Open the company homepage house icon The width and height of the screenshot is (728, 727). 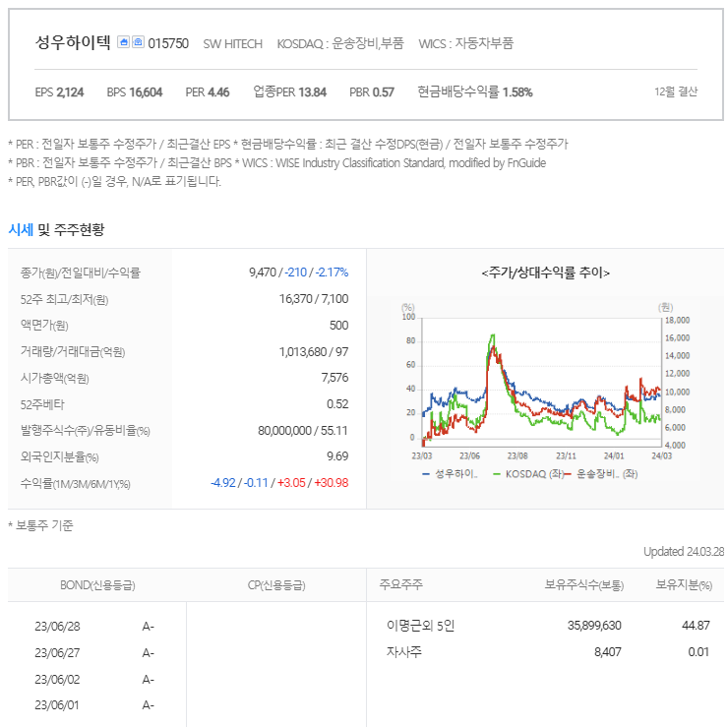(123, 41)
